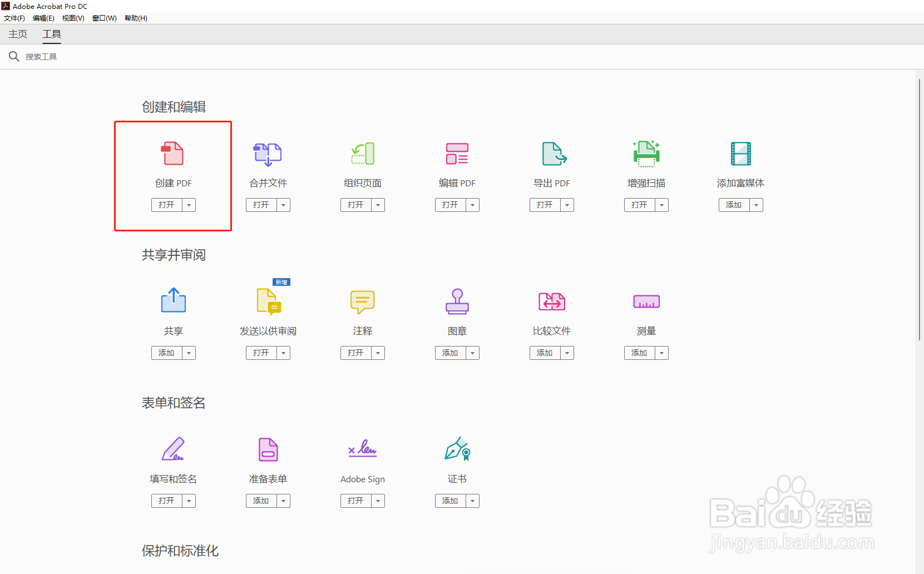Click the Adobe Sign signature icon
The width and height of the screenshot is (924, 574).
pos(363,448)
